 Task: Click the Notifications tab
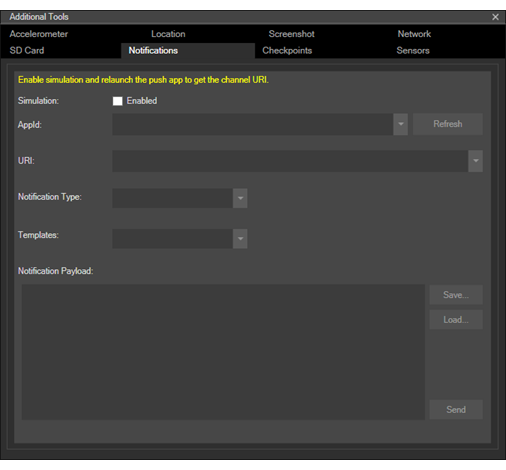(x=188, y=51)
